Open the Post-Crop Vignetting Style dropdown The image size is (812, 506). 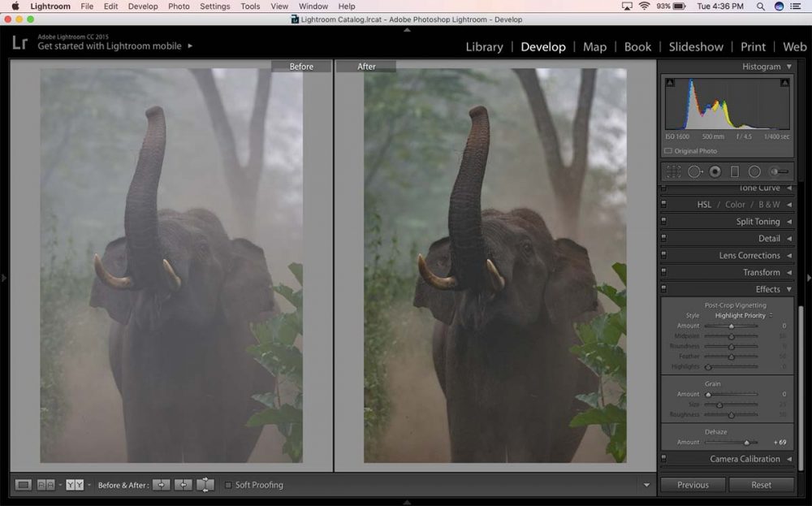pyautogui.click(x=739, y=314)
